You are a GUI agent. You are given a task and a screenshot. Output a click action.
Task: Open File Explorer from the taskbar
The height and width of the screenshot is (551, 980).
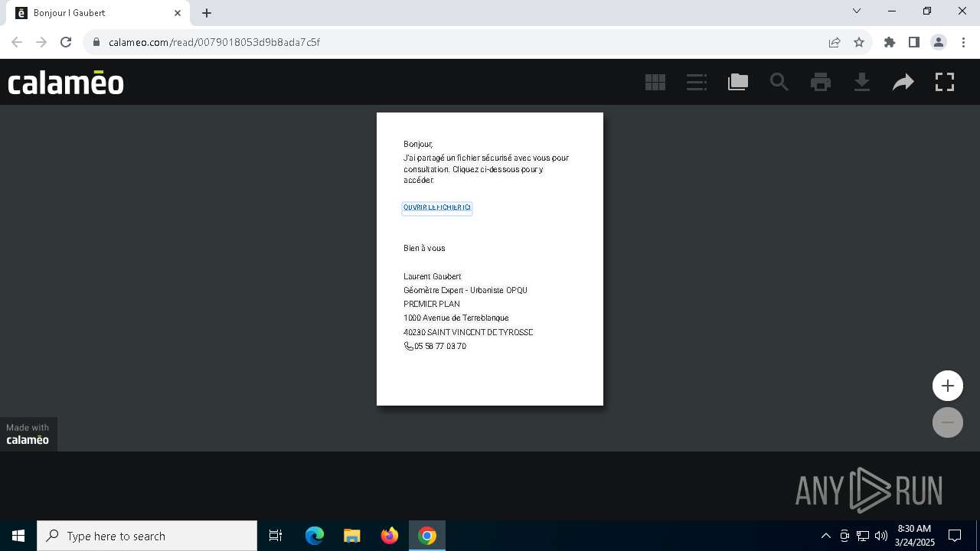(352, 536)
